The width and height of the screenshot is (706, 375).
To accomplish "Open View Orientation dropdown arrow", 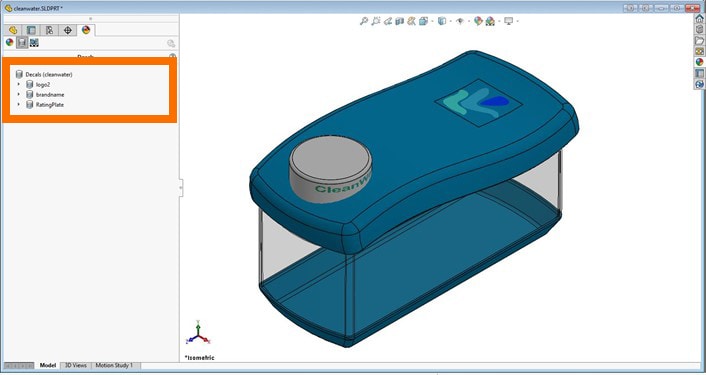I will (x=432, y=21).
